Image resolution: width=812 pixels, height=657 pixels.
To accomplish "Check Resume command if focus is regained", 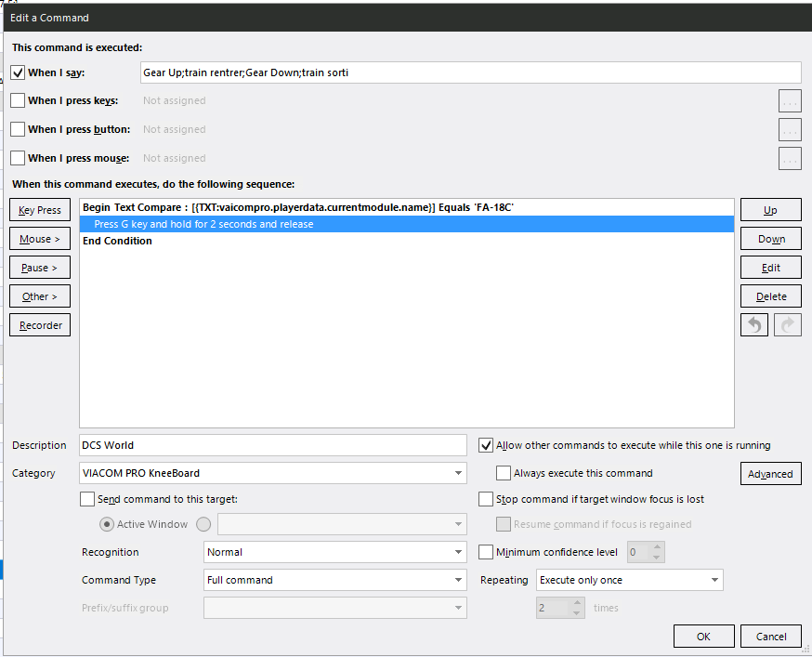I will [504, 524].
